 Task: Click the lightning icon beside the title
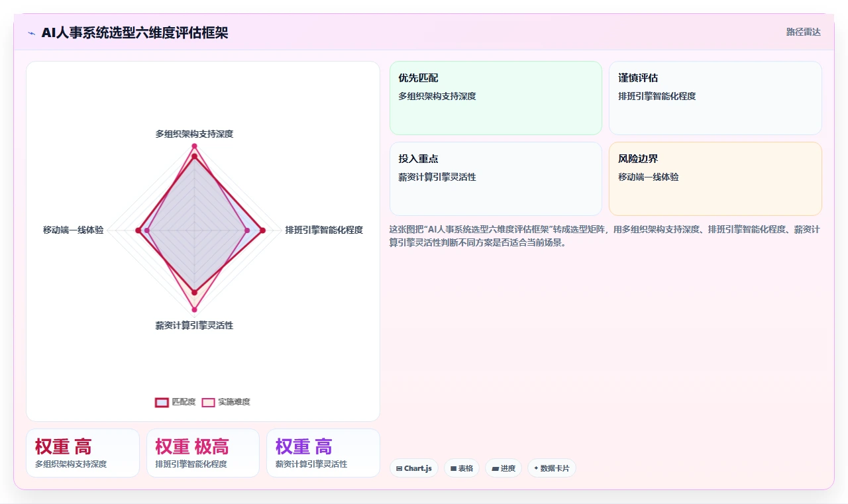[x=32, y=32]
